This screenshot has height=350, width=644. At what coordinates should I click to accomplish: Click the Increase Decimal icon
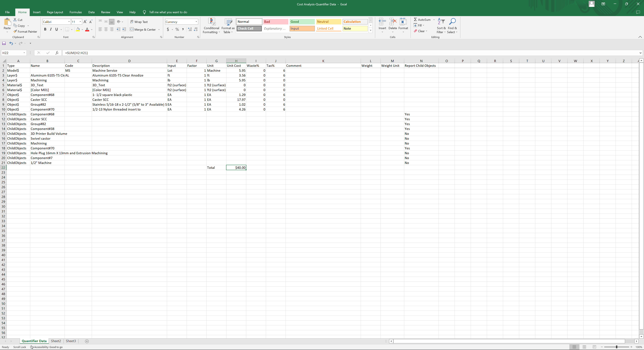190,29
